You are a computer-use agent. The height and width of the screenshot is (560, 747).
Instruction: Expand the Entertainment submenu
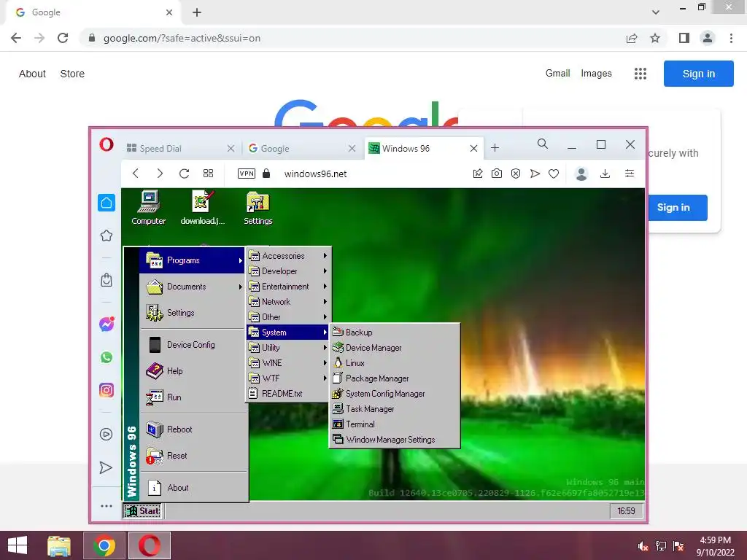tap(288, 286)
